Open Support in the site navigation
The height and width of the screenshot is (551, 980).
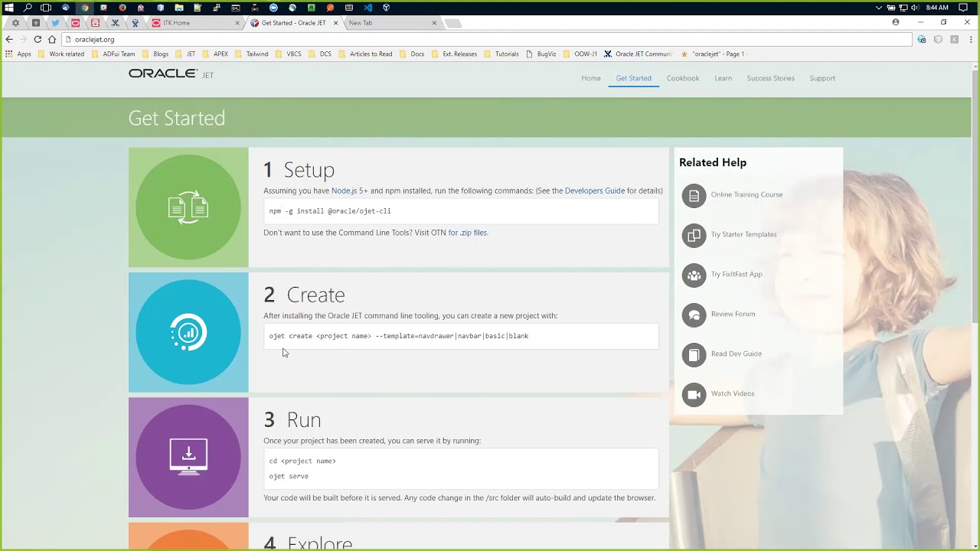pyautogui.click(x=822, y=78)
